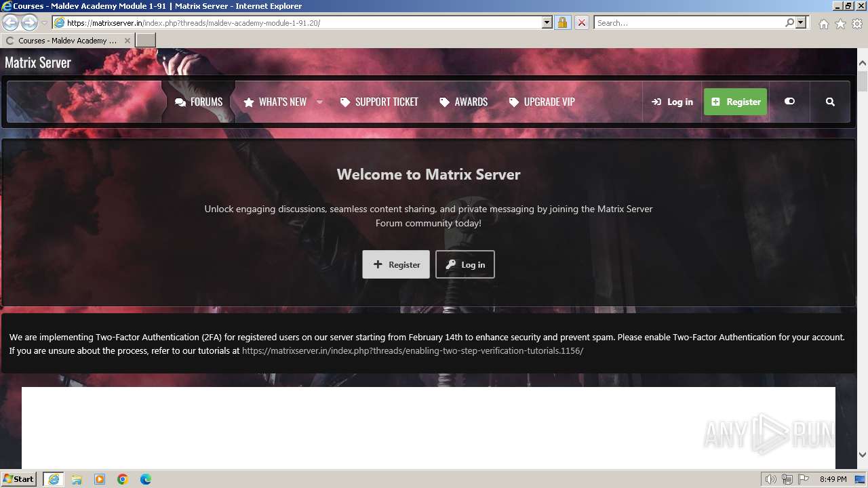Open the Forums nav item
This screenshot has width=868, height=488.
199,102
